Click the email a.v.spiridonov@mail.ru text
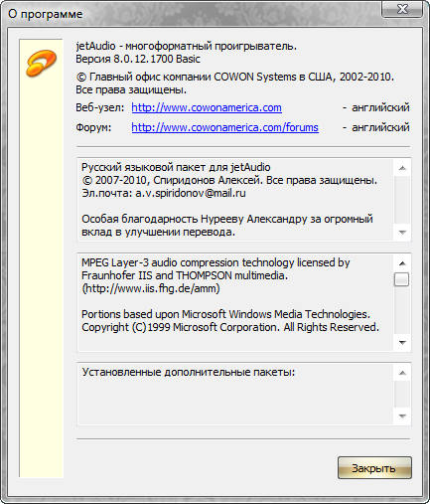Image resolution: width=430 pixels, height=504 pixels. point(191,193)
